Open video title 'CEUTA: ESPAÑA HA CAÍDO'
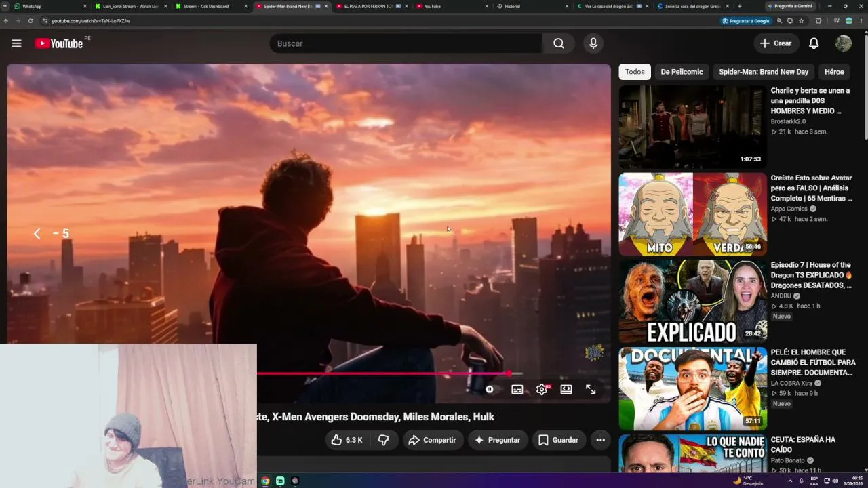This screenshot has height=488, width=868. (x=804, y=445)
